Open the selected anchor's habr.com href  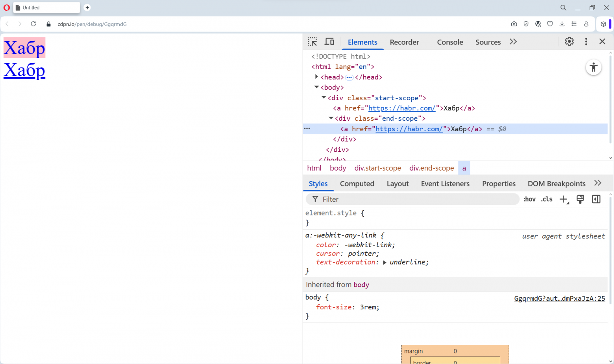(409, 129)
